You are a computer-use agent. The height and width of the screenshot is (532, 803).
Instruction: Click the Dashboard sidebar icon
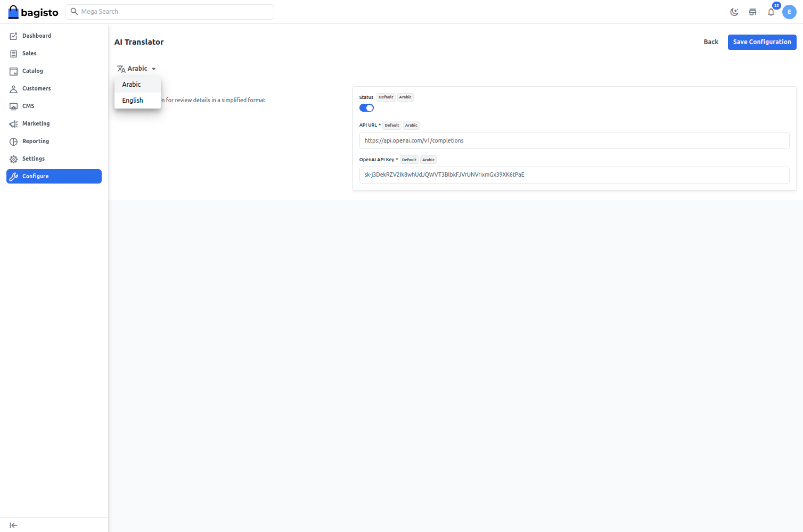click(x=14, y=36)
